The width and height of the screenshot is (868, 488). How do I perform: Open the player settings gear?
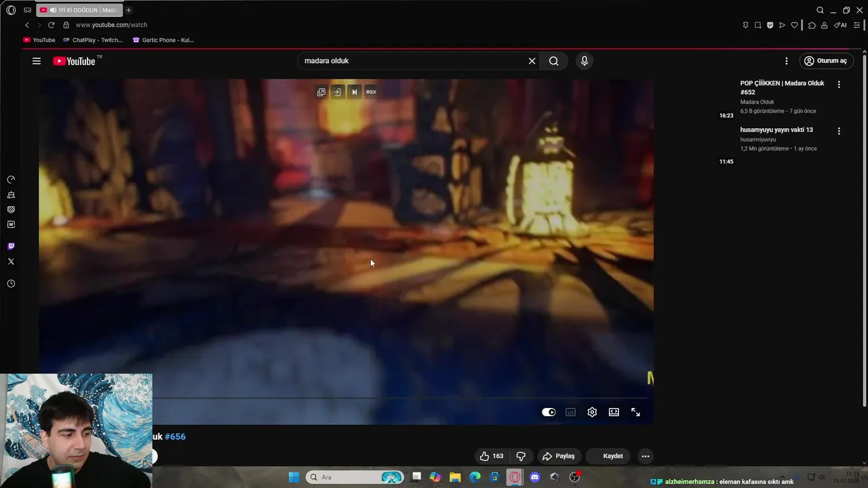click(592, 412)
